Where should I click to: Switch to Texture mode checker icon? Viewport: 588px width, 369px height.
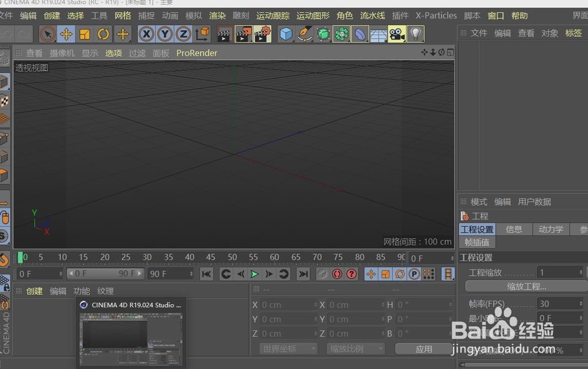click(x=4, y=101)
